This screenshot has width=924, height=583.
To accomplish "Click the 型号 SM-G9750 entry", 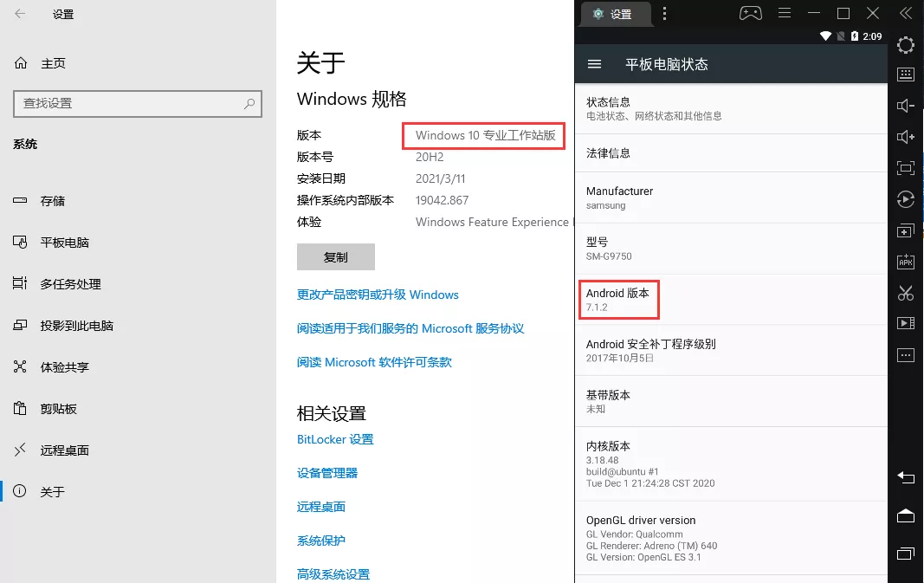I will point(731,249).
